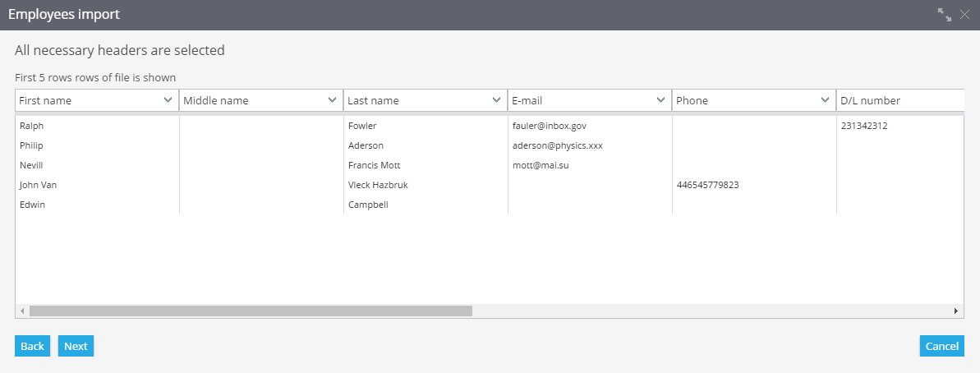The width and height of the screenshot is (980, 373).
Task: Click the left arrow of horizontal scrollbar
Action: point(22,311)
